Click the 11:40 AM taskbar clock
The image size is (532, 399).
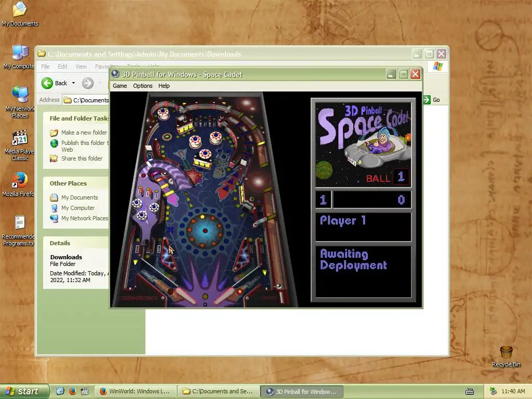(x=513, y=391)
